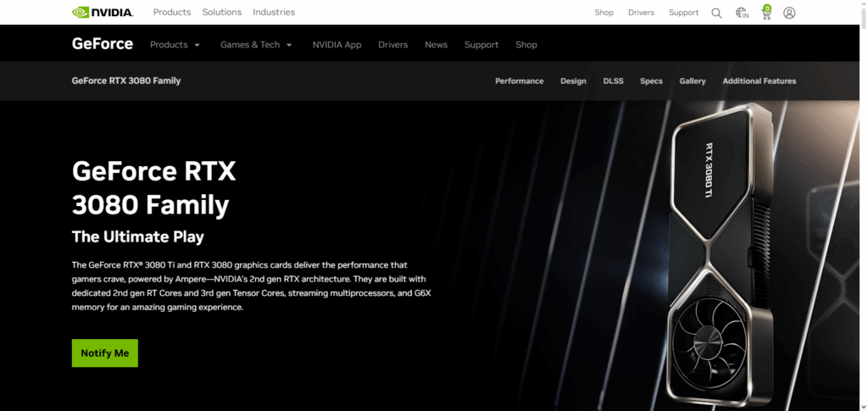Go to Shop in top bar
Viewport: 868px width, 411px height.
point(604,12)
